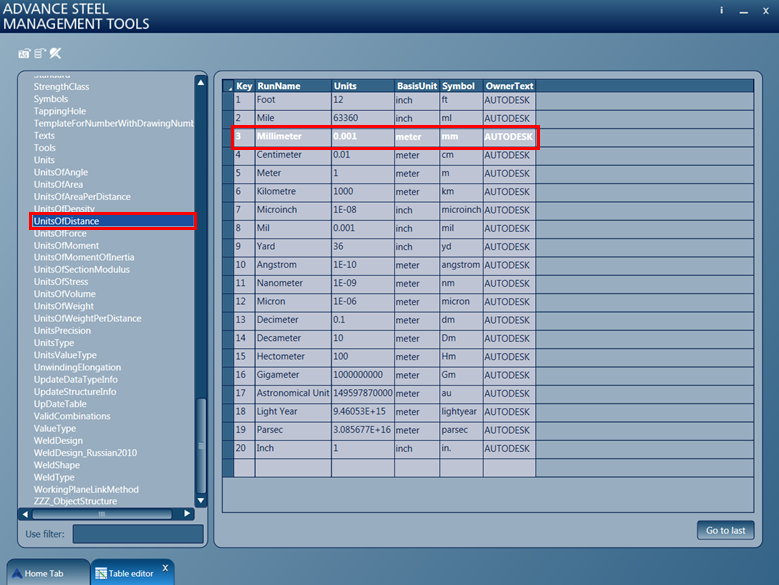
Task: Click the Kilometre RunName cell
Action: click(x=293, y=192)
